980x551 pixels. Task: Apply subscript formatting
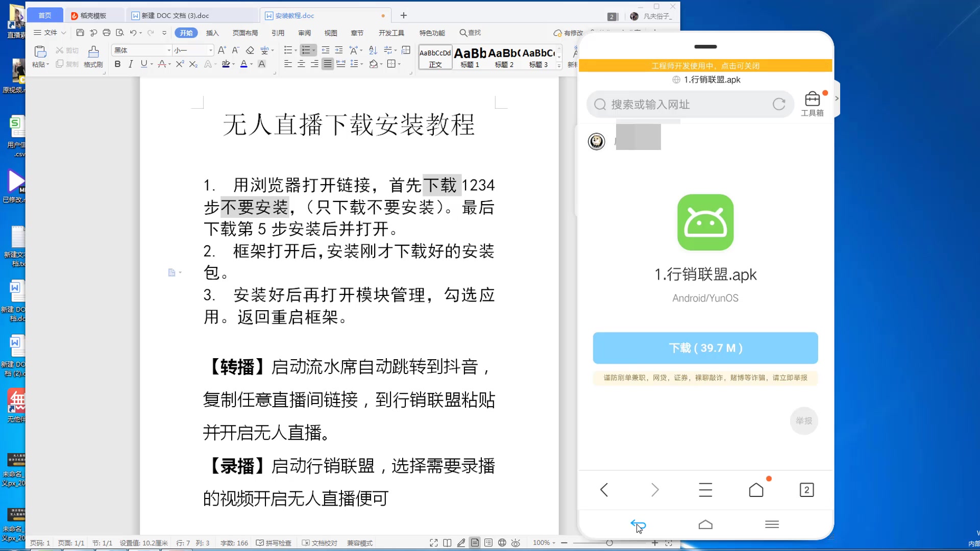click(193, 64)
